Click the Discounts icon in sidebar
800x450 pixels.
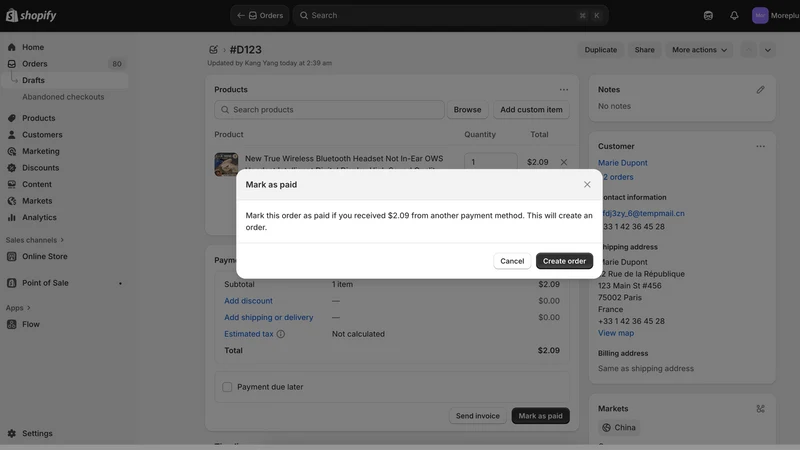click(x=12, y=168)
